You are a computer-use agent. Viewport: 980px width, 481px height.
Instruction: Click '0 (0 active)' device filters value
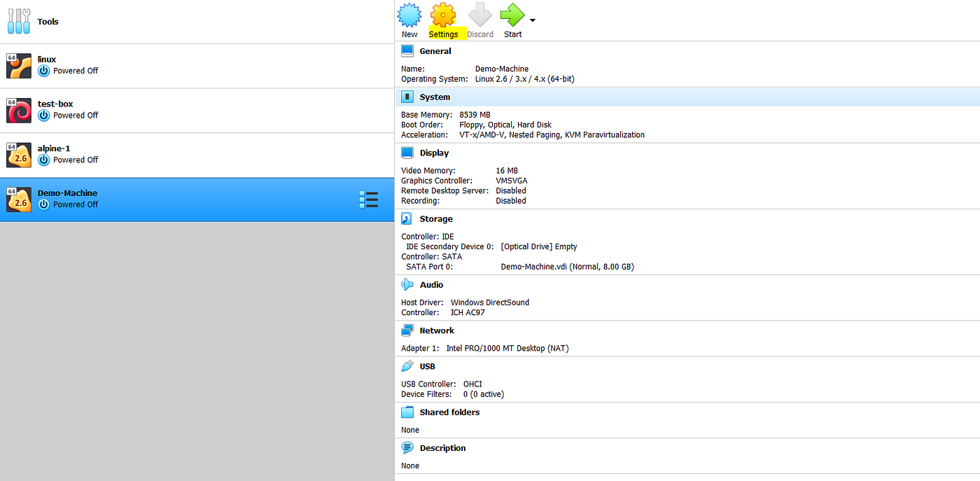click(484, 394)
